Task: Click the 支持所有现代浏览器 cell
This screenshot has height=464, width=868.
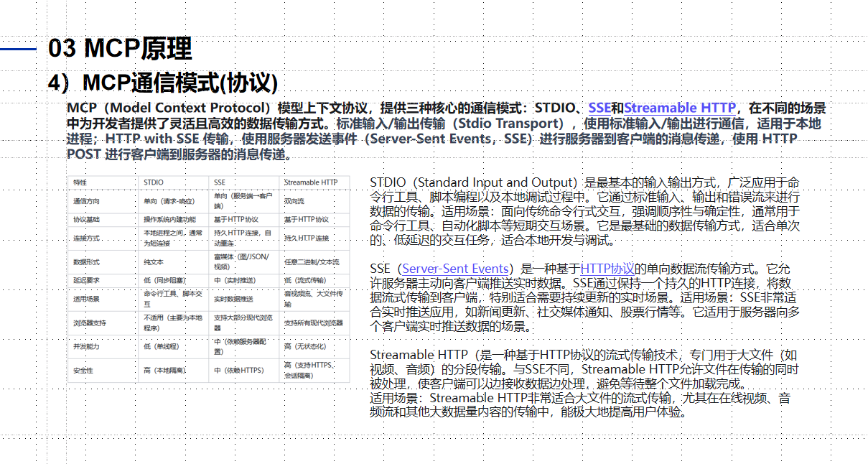Action: coord(313,323)
